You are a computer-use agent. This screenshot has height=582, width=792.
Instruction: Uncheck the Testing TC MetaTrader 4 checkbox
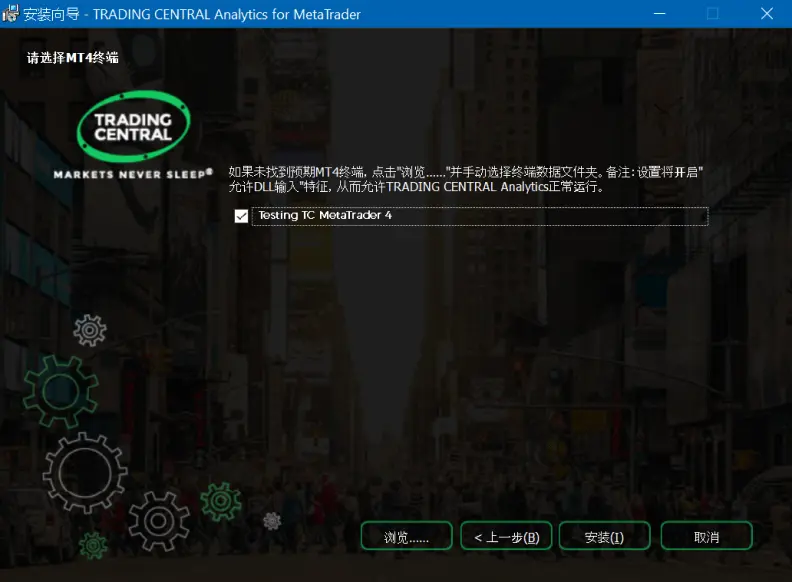[241, 216]
